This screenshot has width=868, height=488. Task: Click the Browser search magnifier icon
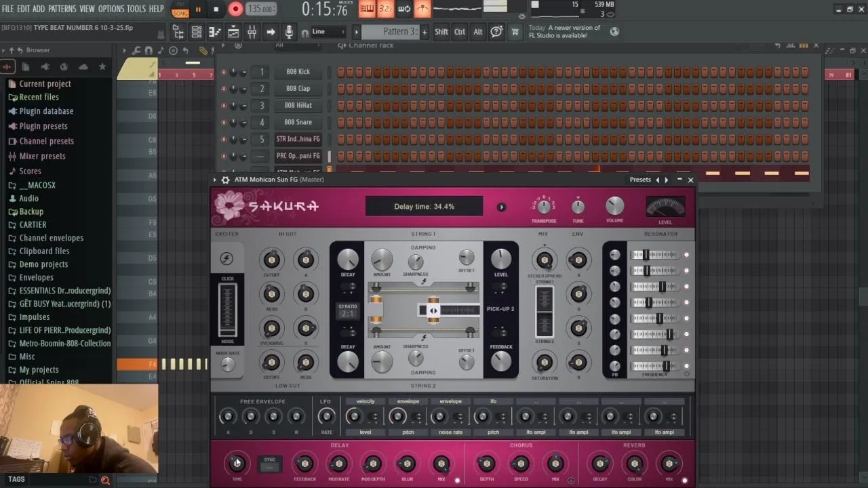tap(105, 480)
